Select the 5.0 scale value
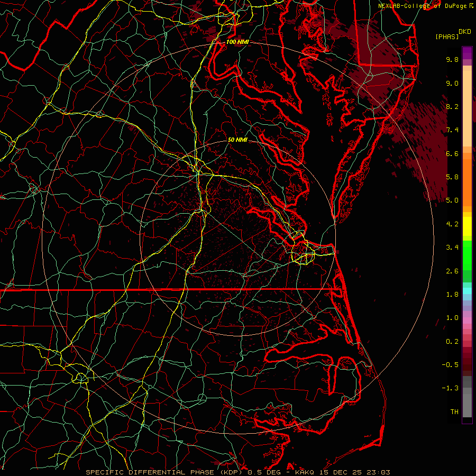This screenshot has height=476, width=476. (452, 200)
